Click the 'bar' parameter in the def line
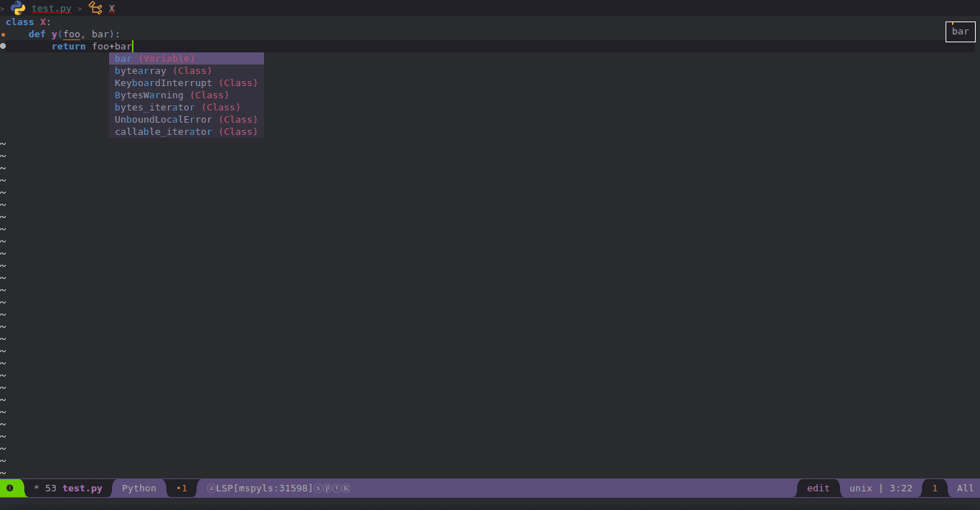This screenshot has height=510, width=980. pyautogui.click(x=100, y=34)
